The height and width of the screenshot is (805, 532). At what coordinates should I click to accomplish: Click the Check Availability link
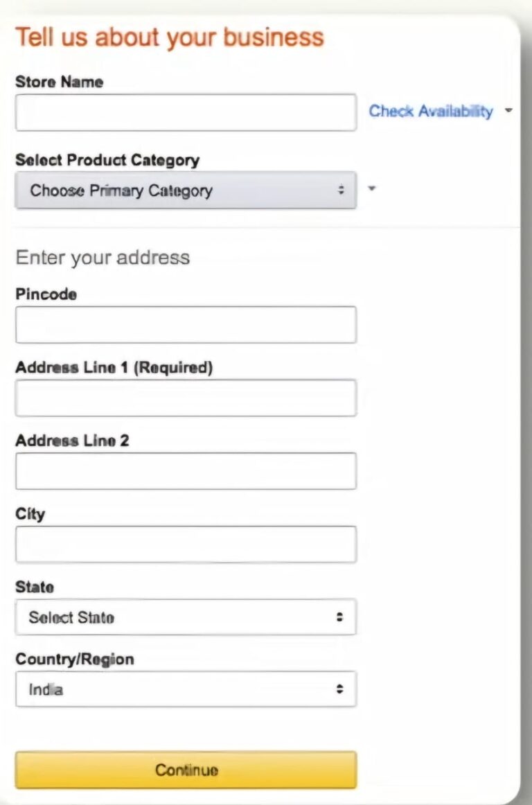[430, 111]
